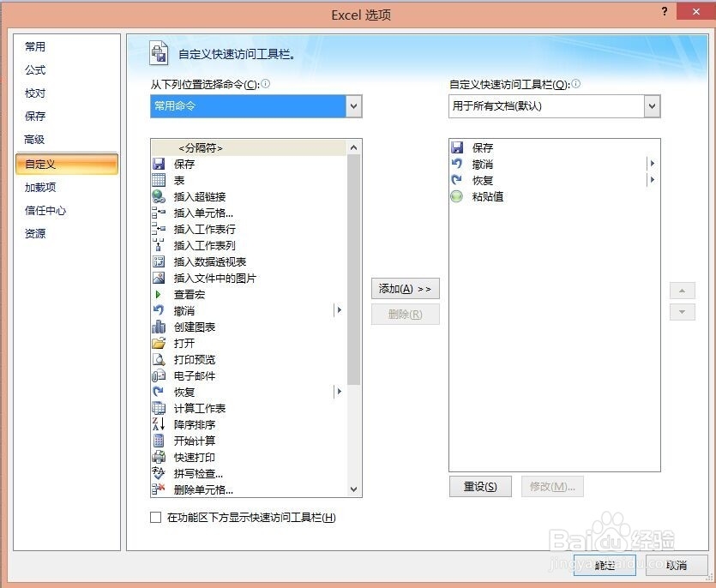Click command list scroll-up arrow
The image size is (716, 588).
tap(353, 147)
